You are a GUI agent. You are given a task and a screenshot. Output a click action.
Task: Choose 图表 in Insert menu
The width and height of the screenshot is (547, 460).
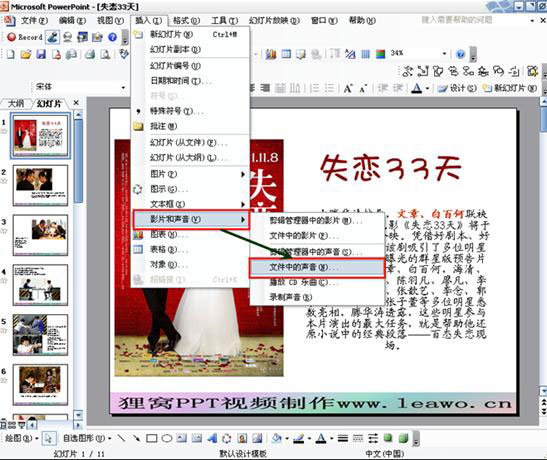190,235
